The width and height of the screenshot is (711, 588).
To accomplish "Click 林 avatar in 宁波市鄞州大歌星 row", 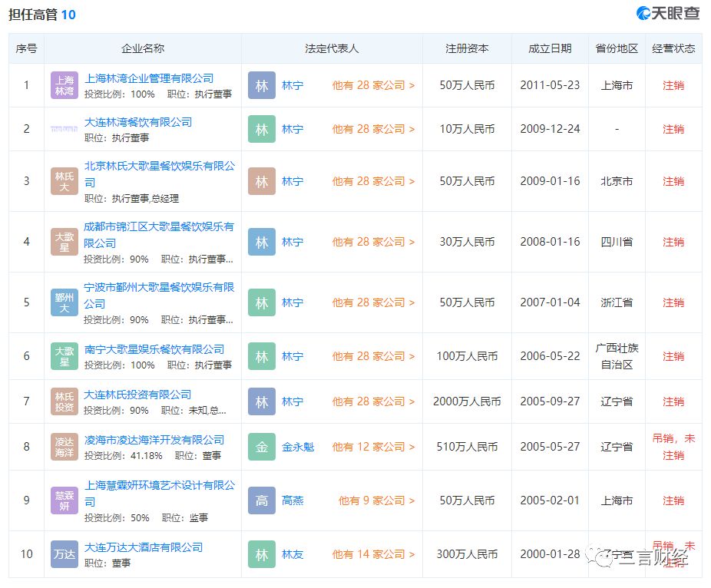I will tap(262, 302).
